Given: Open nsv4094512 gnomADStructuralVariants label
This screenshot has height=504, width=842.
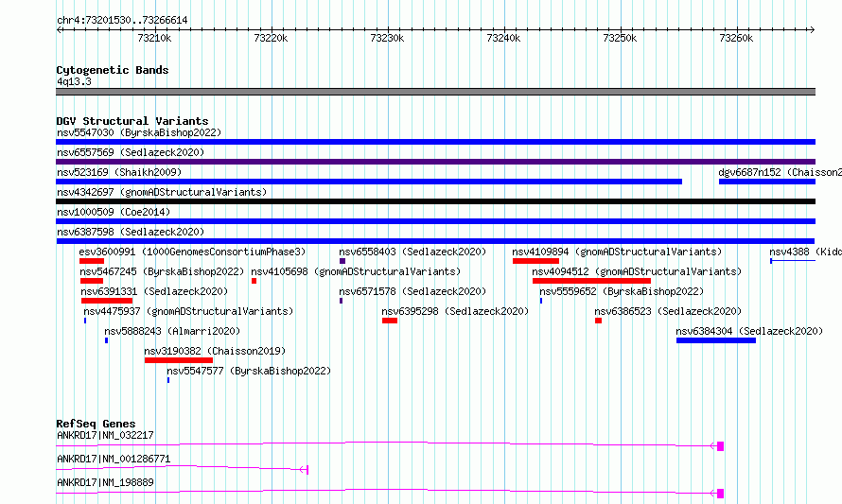Looking at the screenshot, I should [637, 271].
